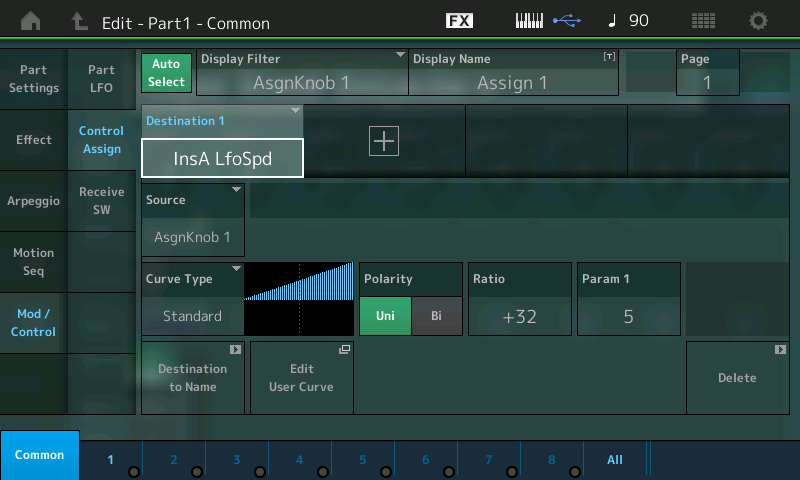The image size is (800, 480).
Task: Open tempo settings note icon
Action: click(612, 21)
